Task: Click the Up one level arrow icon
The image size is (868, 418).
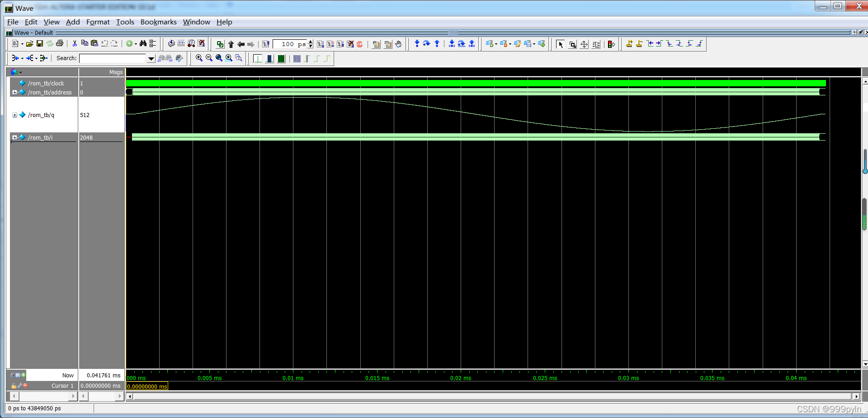Action: pyautogui.click(x=231, y=44)
